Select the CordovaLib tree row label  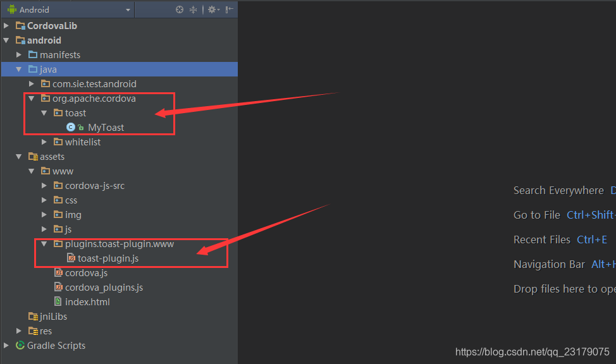[x=52, y=26]
